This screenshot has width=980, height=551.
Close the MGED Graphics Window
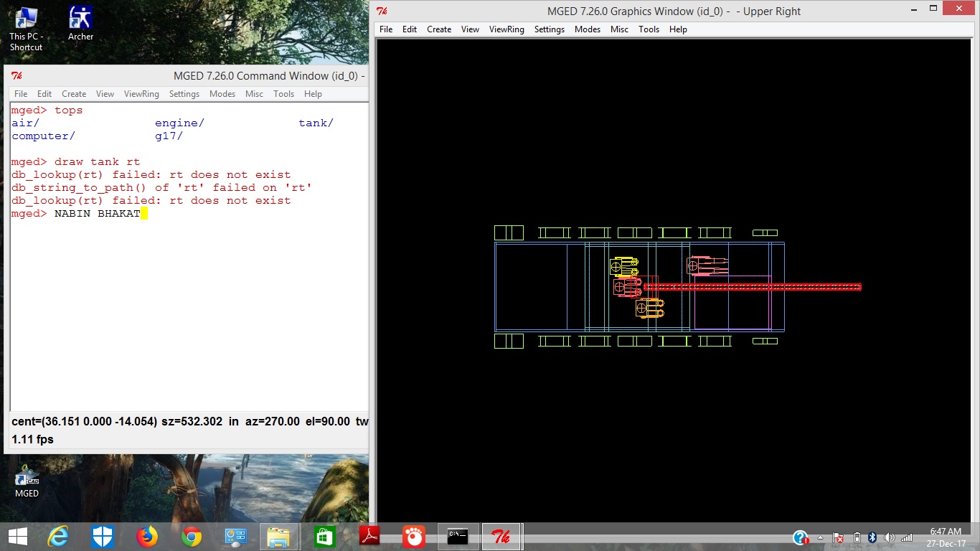tap(960, 9)
